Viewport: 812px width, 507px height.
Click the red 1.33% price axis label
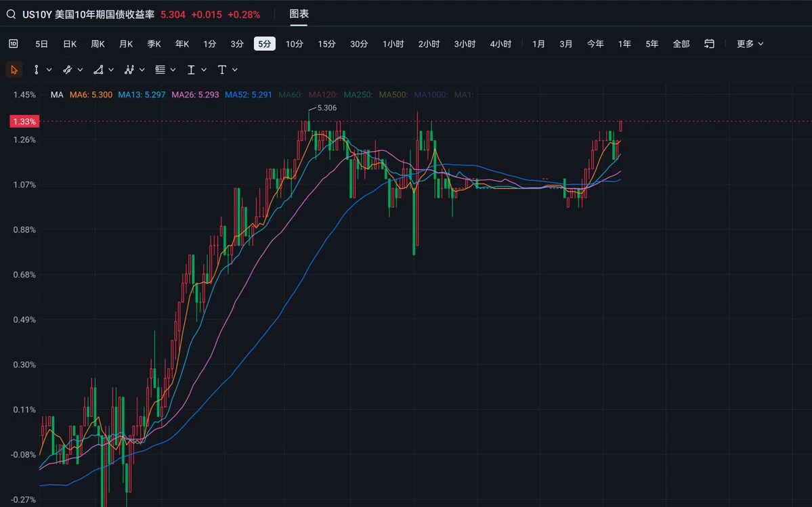click(x=24, y=122)
